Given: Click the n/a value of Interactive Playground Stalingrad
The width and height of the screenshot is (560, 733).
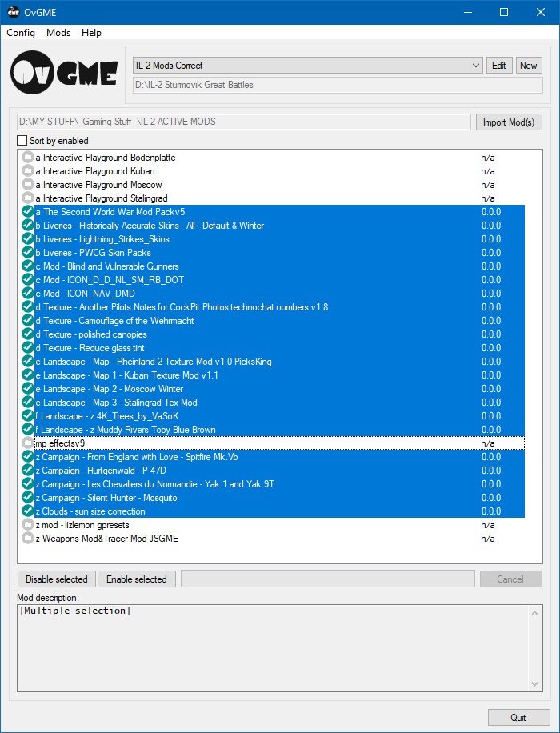Looking at the screenshot, I should pyautogui.click(x=487, y=198).
